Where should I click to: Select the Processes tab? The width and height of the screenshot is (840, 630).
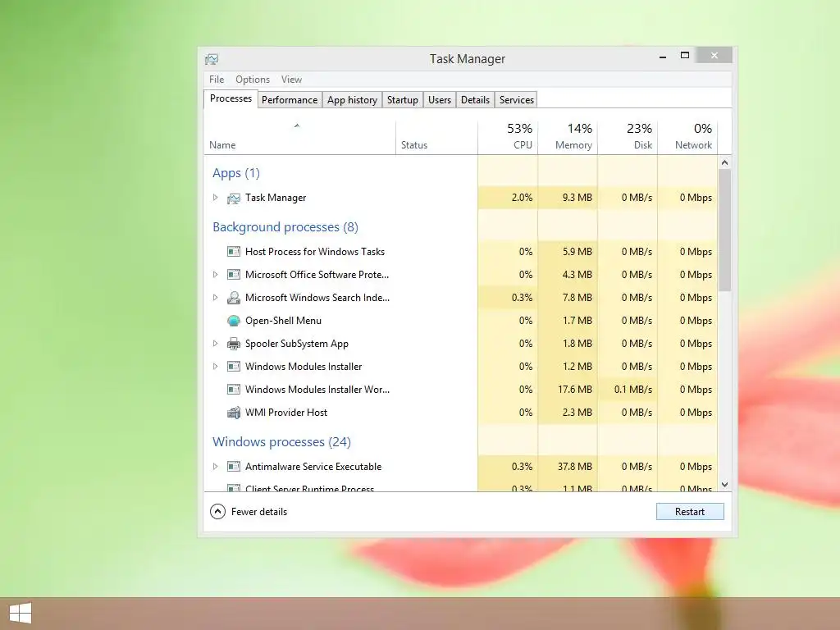231,98
